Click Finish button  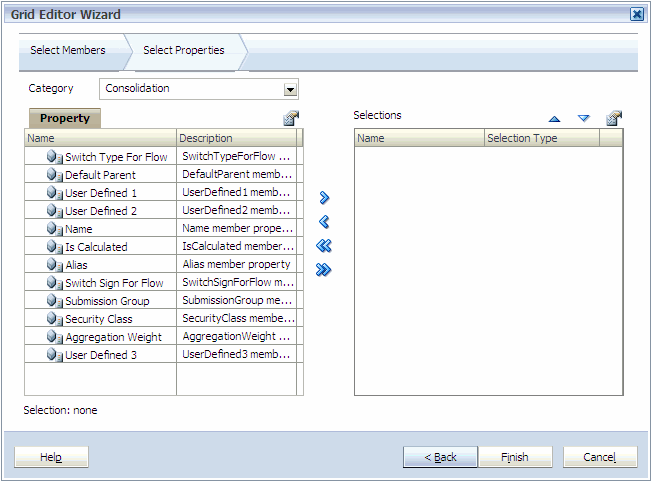(x=515, y=457)
